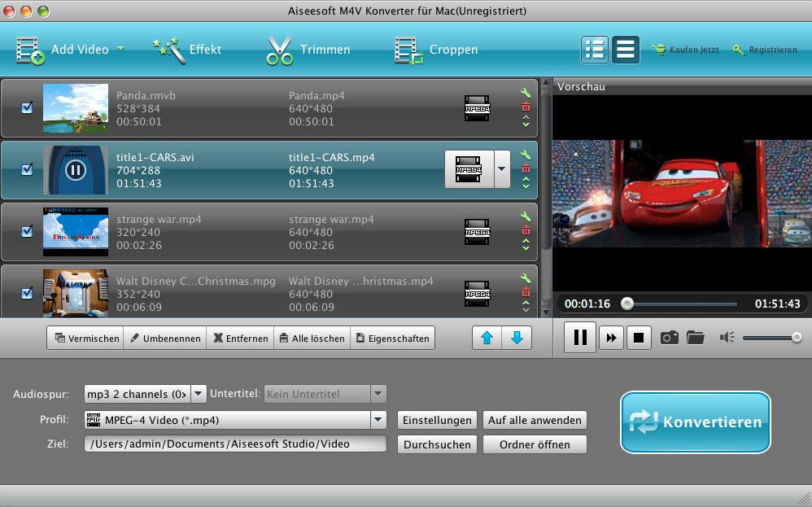Select Trimmen in the toolbar
The height and width of the screenshot is (507, 812).
coord(308,50)
